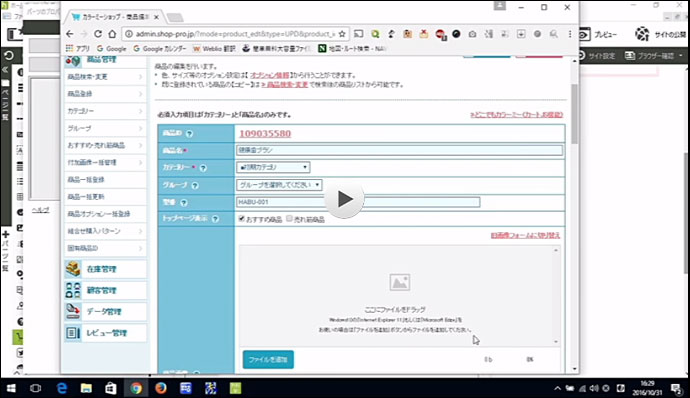Screen dimensions: 690x398
Task: Open the Action Center notifications icon
Action: [675, 388]
